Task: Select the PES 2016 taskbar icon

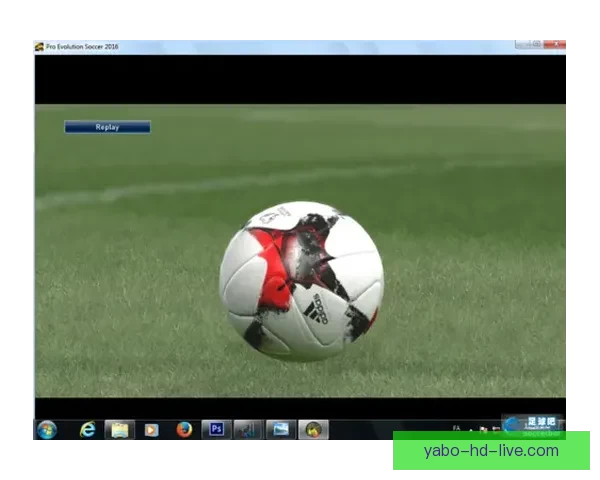Action: (x=313, y=429)
